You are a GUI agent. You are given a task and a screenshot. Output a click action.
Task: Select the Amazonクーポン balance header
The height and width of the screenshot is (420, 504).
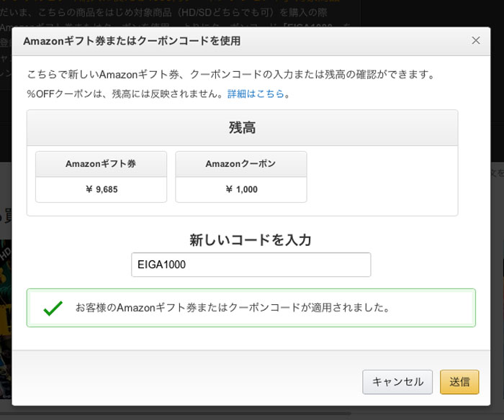(240, 164)
